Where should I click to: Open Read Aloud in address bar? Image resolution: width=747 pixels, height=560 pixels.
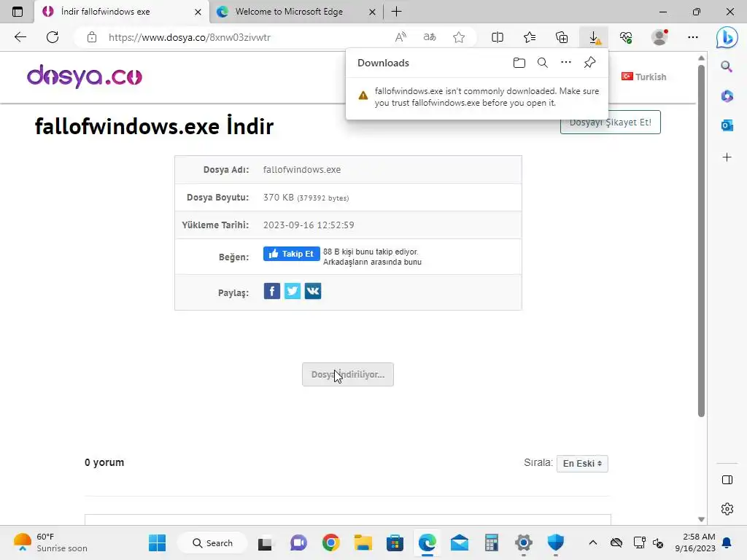[400, 37]
